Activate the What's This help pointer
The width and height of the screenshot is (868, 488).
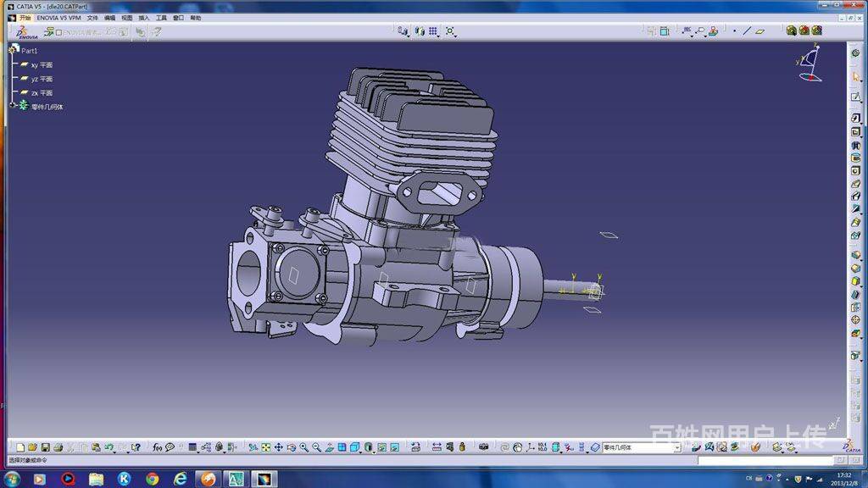pos(136,447)
